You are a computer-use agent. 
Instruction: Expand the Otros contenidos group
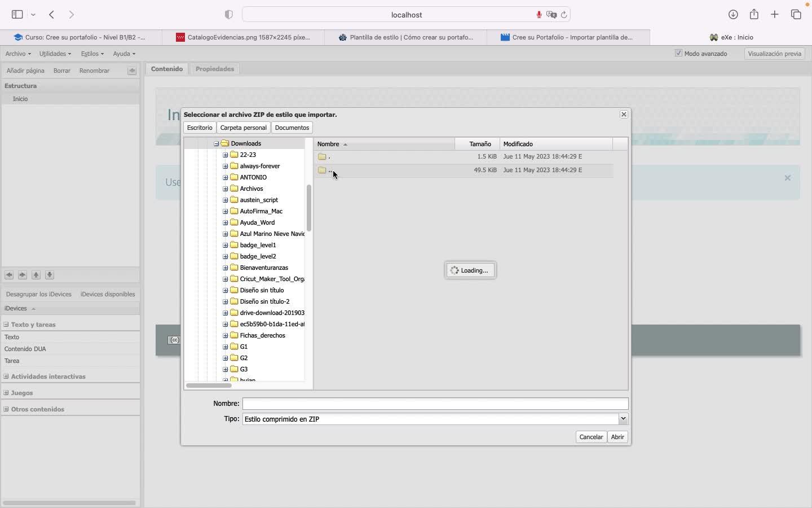6,409
